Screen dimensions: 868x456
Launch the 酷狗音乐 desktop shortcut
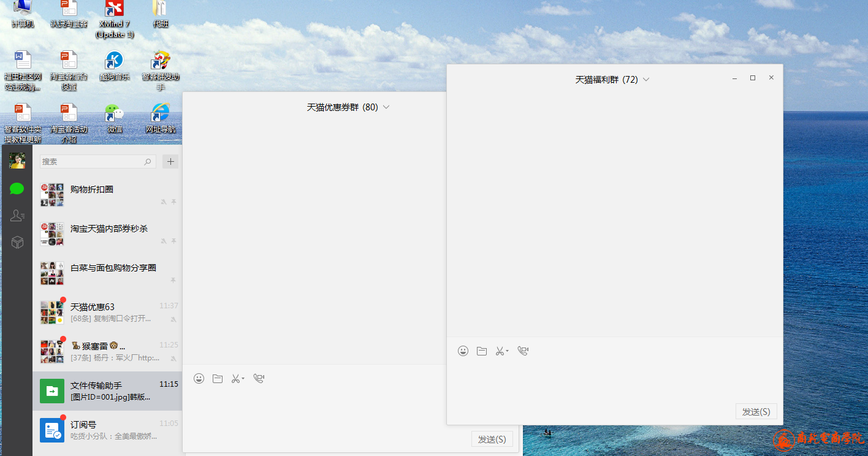click(x=115, y=66)
